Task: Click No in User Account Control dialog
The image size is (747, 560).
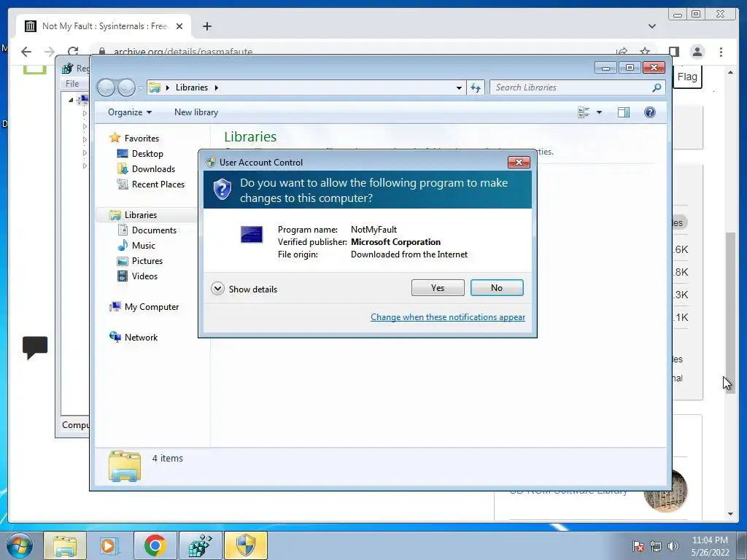Action: coord(496,287)
